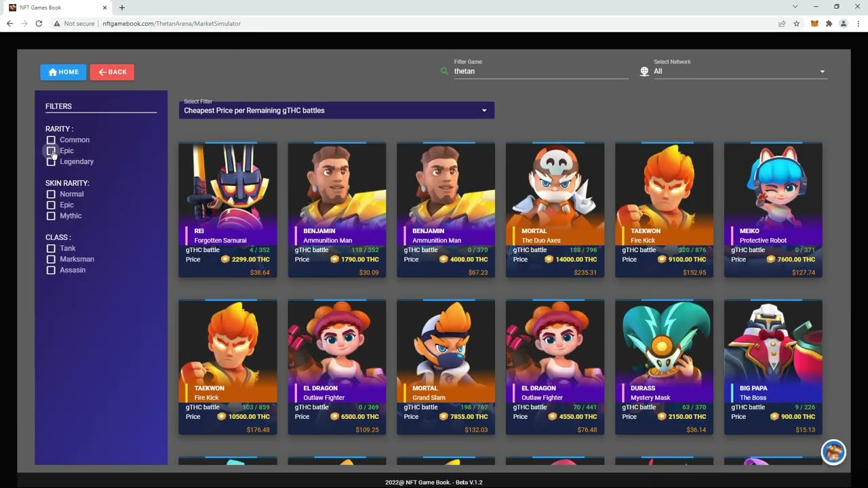Open the Chrome profile avatar icon

click(844, 23)
